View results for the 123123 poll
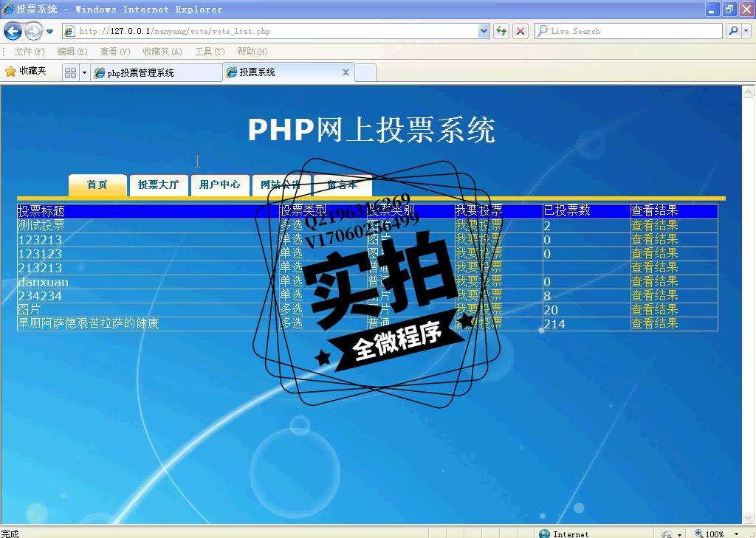Screen dimensions: 756x538 click(x=654, y=253)
